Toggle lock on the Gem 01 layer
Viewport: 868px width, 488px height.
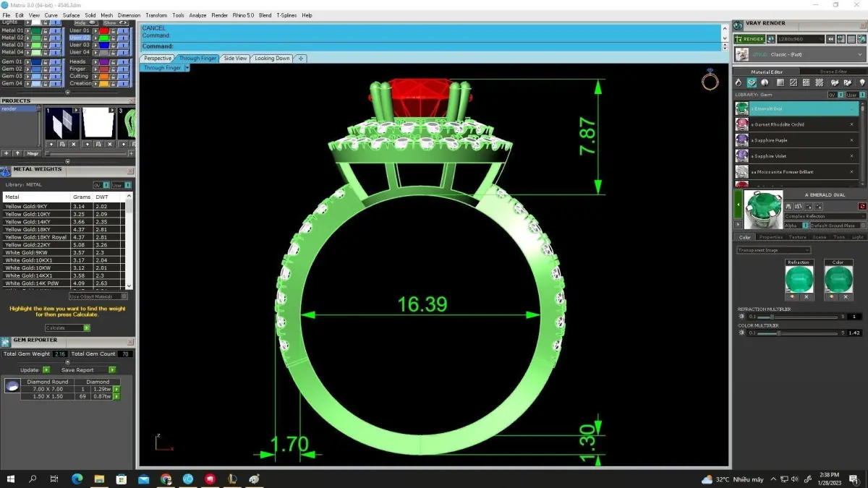point(45,62)
